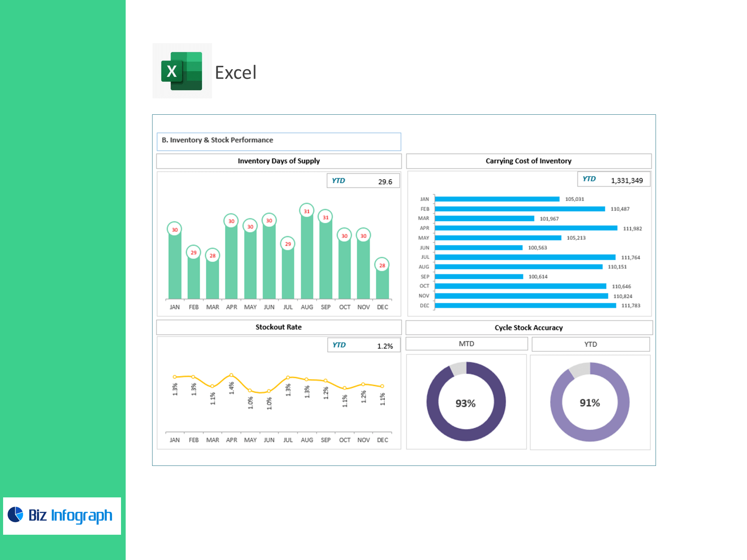The height and width of the screenshot is (560, 747).
Task: Click the Carrying Cost of Inventory title
Action: tap(528, 161)
